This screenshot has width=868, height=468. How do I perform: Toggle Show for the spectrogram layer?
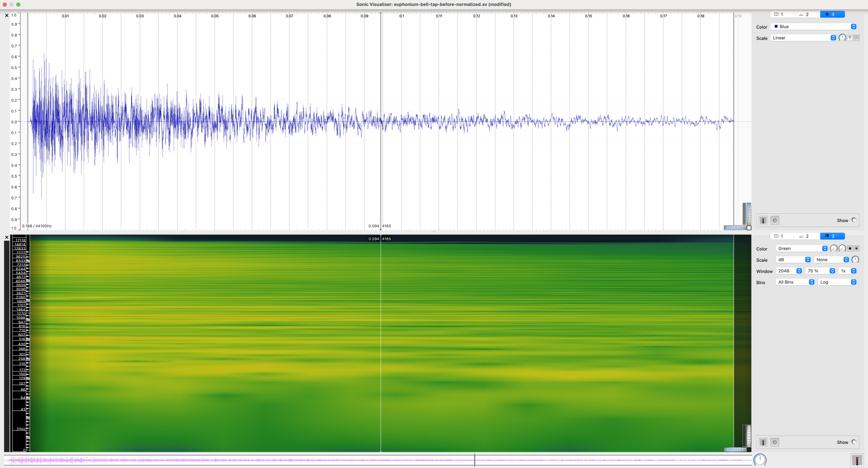tap(854, 442)
